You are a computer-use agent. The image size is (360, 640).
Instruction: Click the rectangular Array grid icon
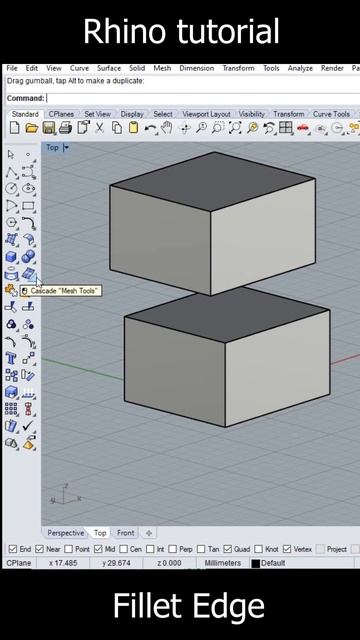[x=11, y=409]
